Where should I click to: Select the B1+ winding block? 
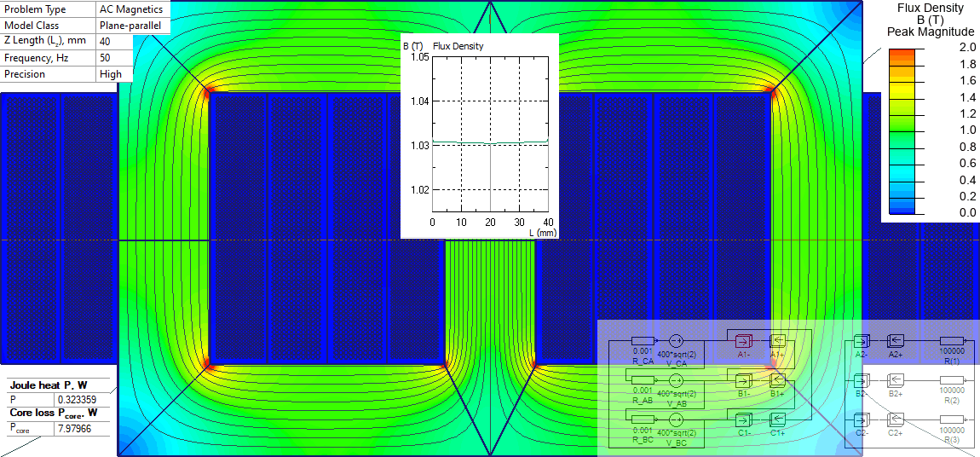pyautogui.click(x=777, y=379)
